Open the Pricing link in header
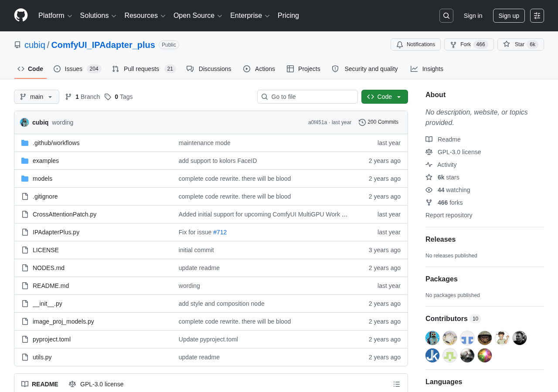558x392 pixels. (x=288, y=16)
